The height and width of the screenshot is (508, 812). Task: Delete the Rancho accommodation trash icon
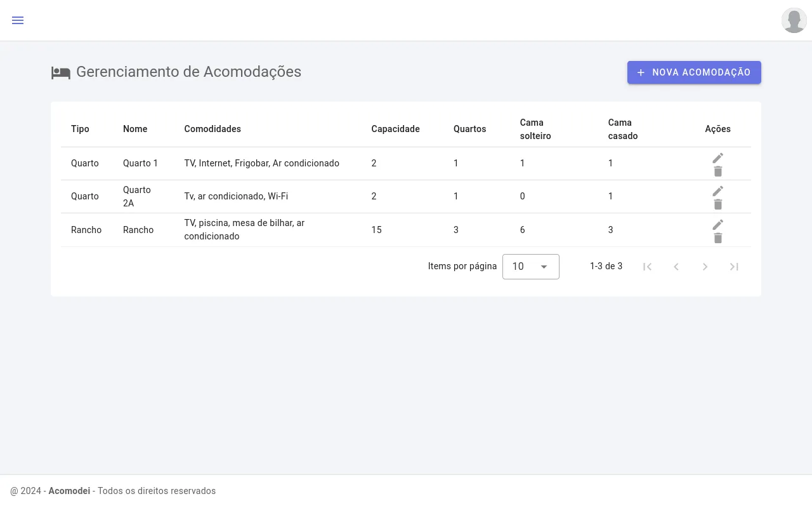point(717,238)
